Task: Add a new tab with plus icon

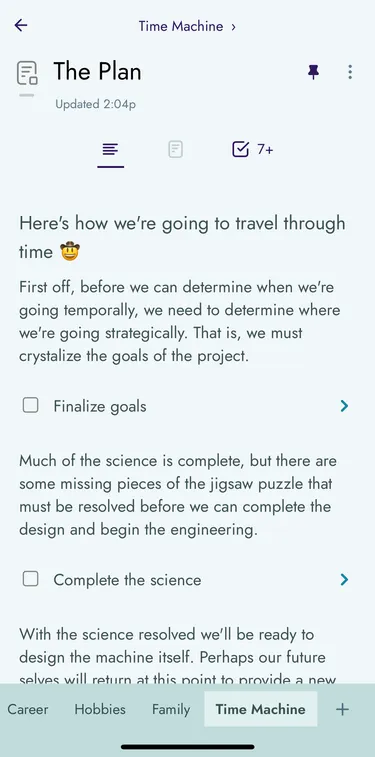Action: pos(342,709)
